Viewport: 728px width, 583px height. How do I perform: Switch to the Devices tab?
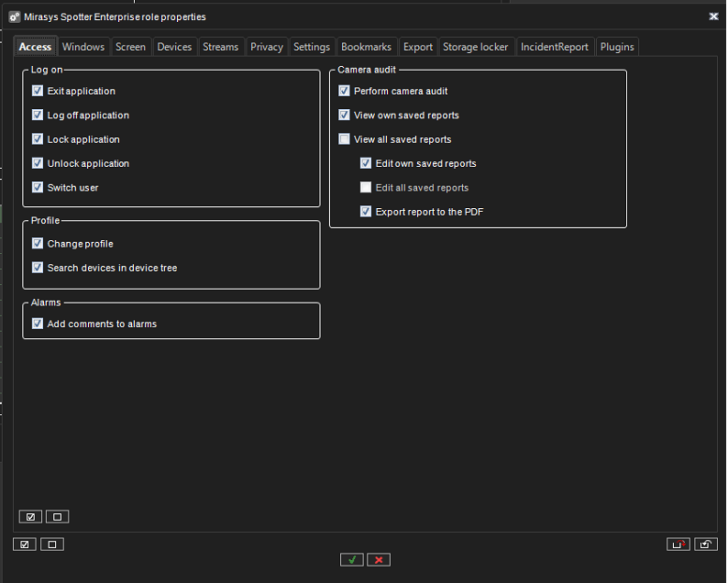click(174, 47)
